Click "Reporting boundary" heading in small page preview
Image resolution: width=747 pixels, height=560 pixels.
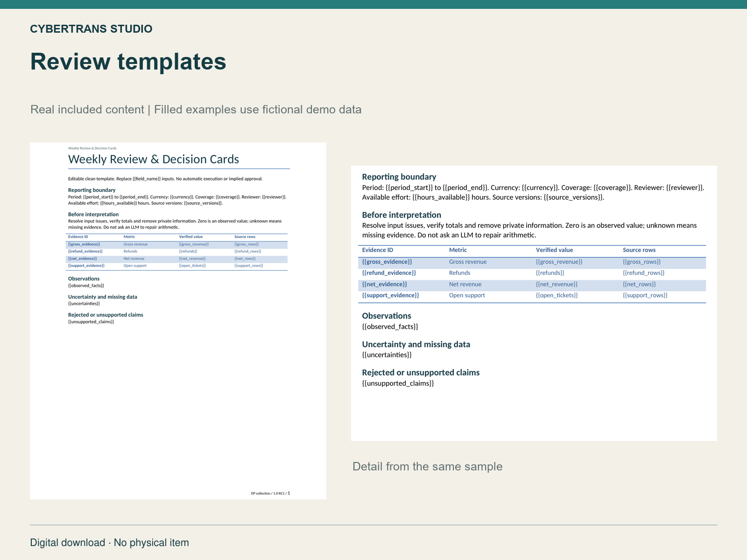pos(92,190)
